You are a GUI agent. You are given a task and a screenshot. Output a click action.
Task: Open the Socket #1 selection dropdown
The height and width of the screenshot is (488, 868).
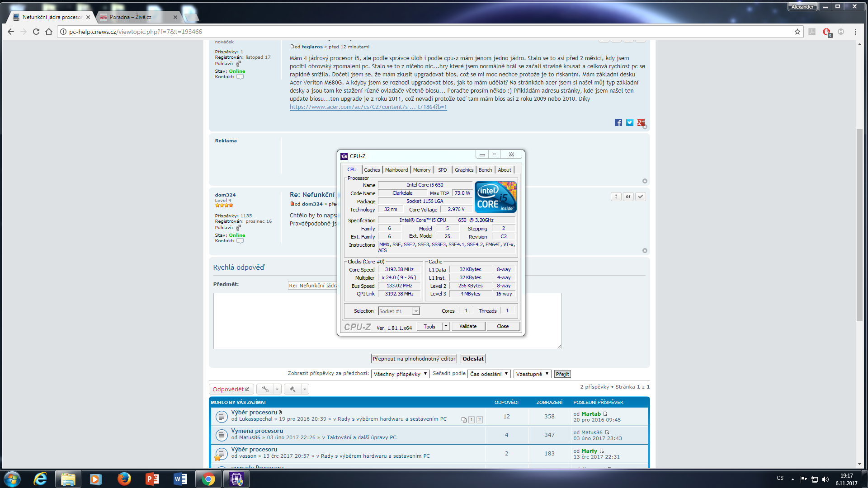(399, 311)
